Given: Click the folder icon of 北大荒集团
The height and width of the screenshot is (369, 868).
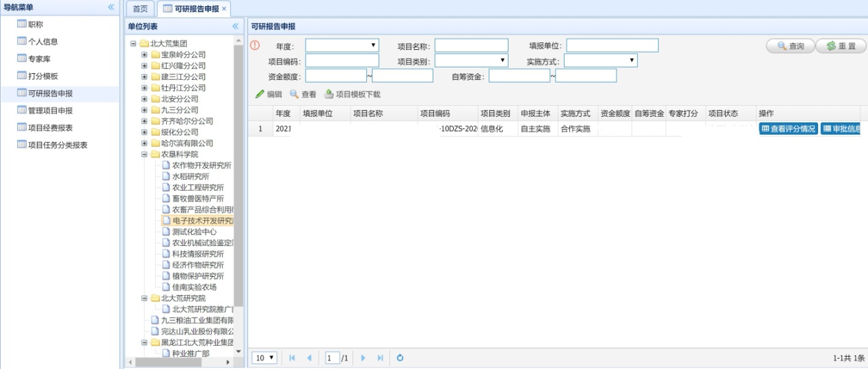Looking at the screenshot, I should click(144, 43).
